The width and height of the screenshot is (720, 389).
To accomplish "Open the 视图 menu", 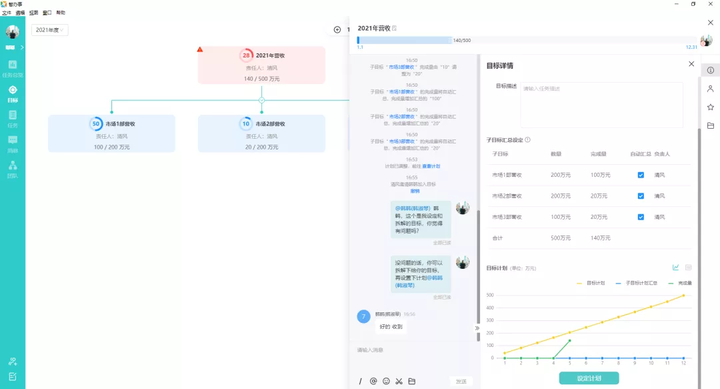I will point(34,13).
